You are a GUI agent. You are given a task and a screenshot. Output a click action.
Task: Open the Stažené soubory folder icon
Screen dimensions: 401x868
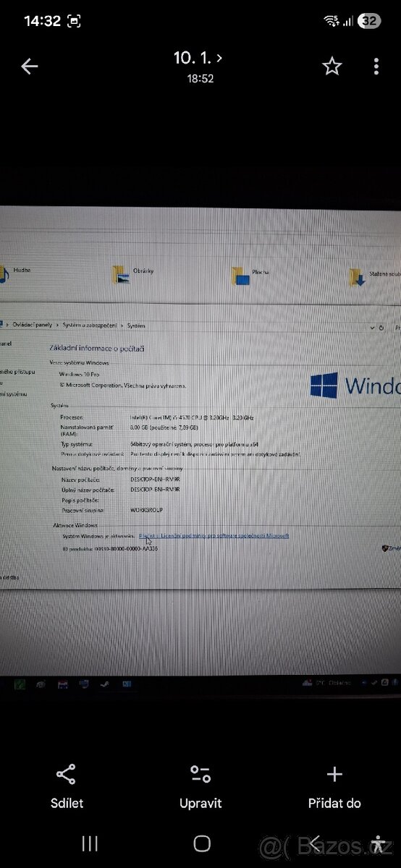click(357, 276)
